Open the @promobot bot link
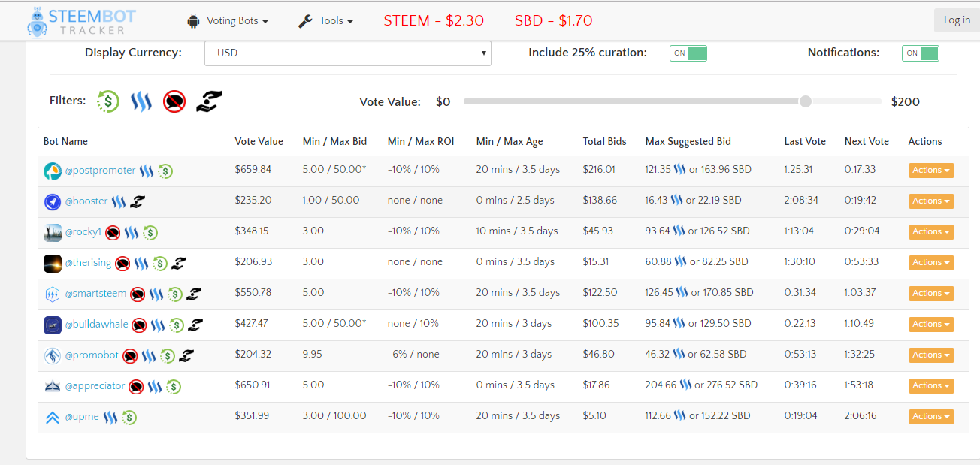This screenshot has width=980, height=465. (92, 355)
